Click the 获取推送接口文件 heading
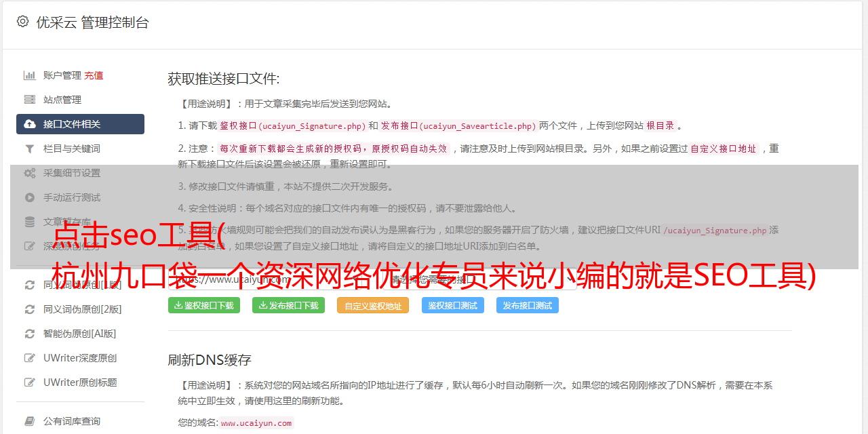868x434 pixels. [224, 79]
